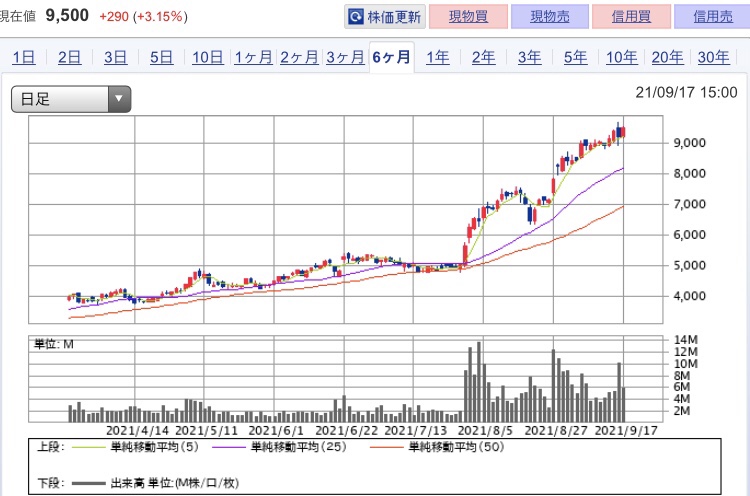Click the 14M volume axis label
Screen dimensions: 750x496
tap(685, 340)
